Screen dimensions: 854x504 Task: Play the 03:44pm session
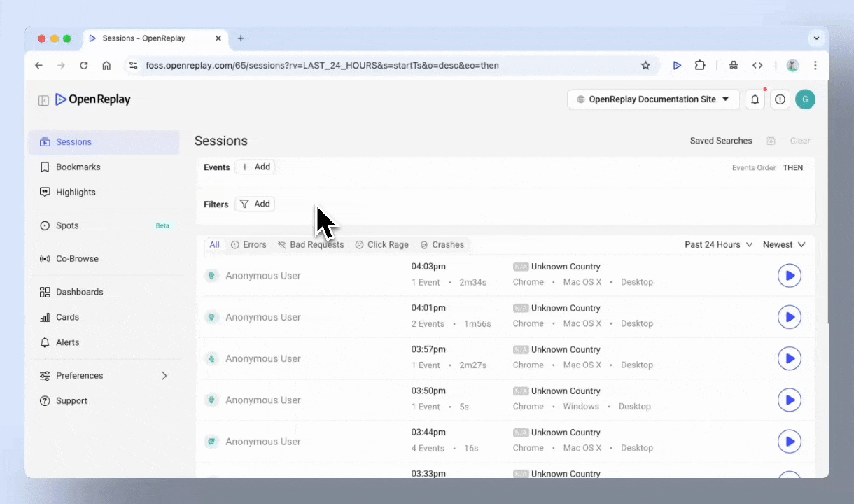click(790, 442)
